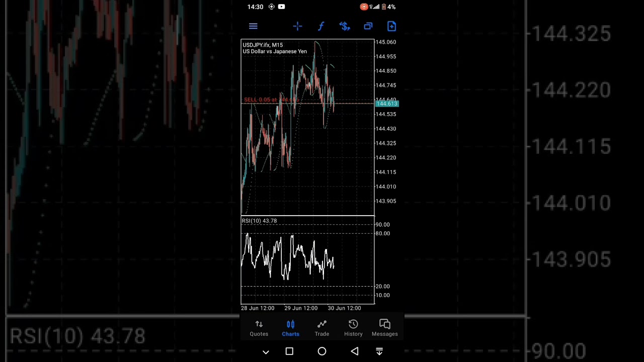The width and height of the screenshot is (644, 362).
Task: Tap the notification pull-down icon in the nav bar
Action: pos(379,351)
